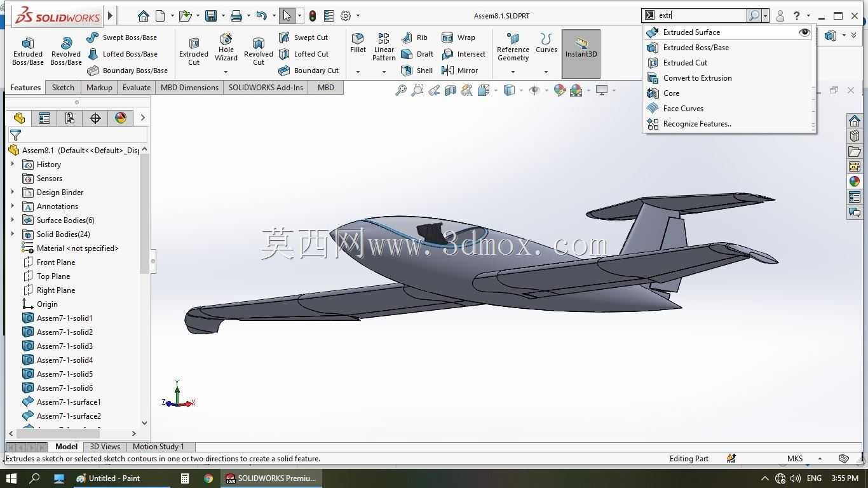868x488 pixels.
Task: Click the Rebuild traffic light icon
Action: (313, 16)
